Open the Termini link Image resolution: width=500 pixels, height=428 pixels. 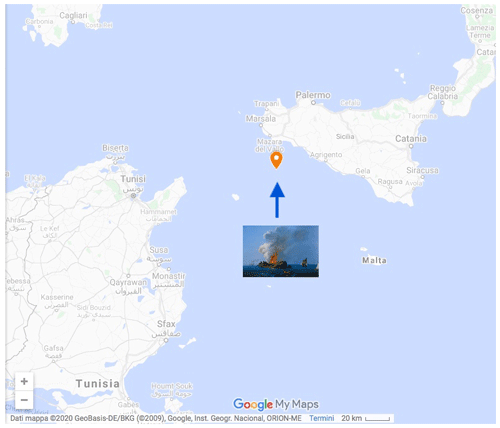(321, 418)
